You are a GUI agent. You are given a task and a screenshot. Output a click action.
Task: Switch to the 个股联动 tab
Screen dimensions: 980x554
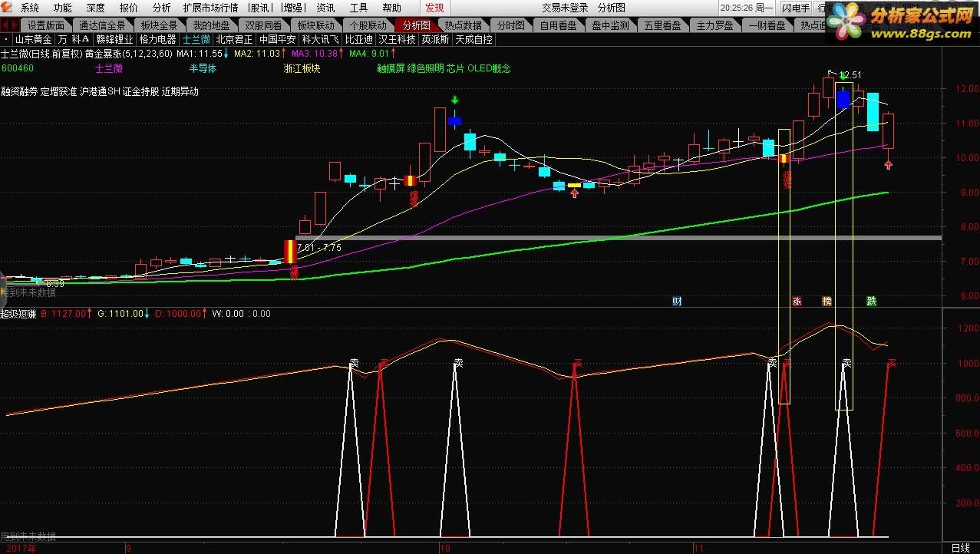[368, 25]
